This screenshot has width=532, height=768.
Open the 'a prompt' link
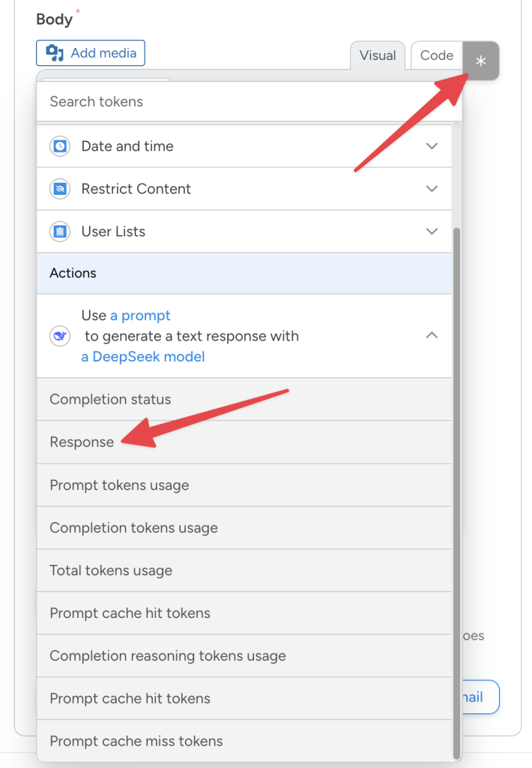pyautogui.click(x=139, y=315)
